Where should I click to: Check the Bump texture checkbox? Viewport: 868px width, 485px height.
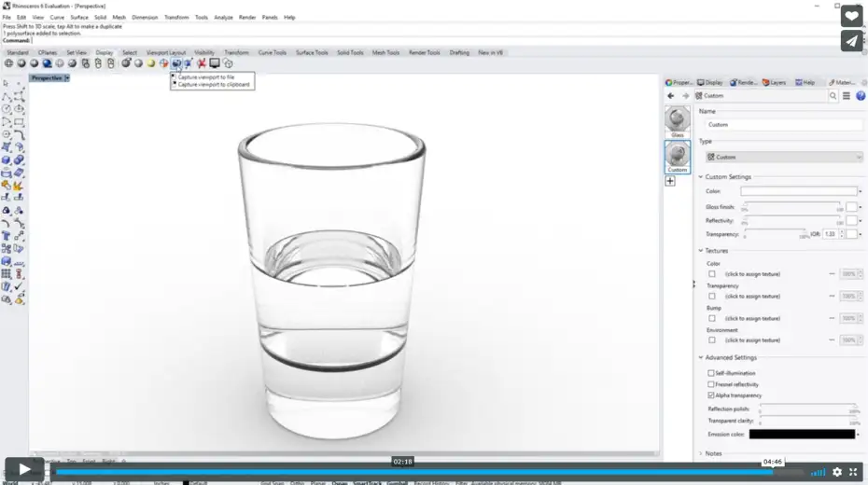point(712,319)
